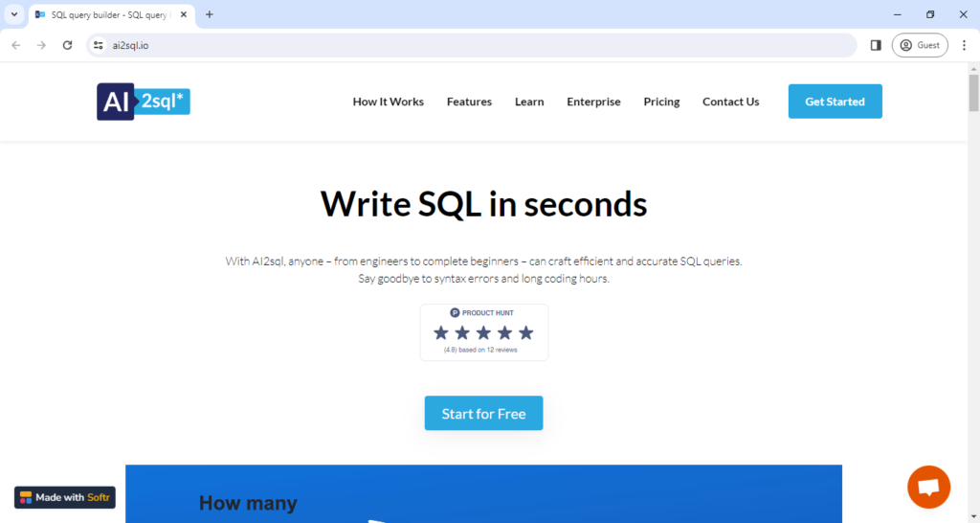Open a new browser tab

click(x=210, y=14)
